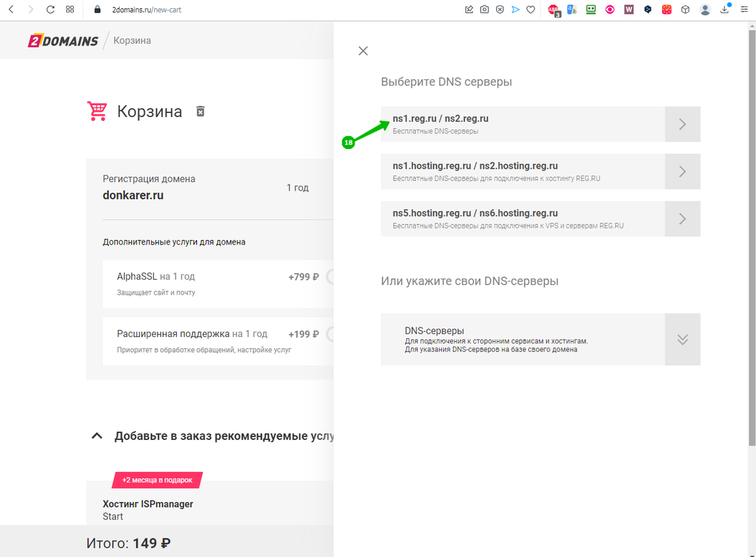Click chevron for ns1.hosting.reg.ru option
756x557 pixels.
coord(682,171)
